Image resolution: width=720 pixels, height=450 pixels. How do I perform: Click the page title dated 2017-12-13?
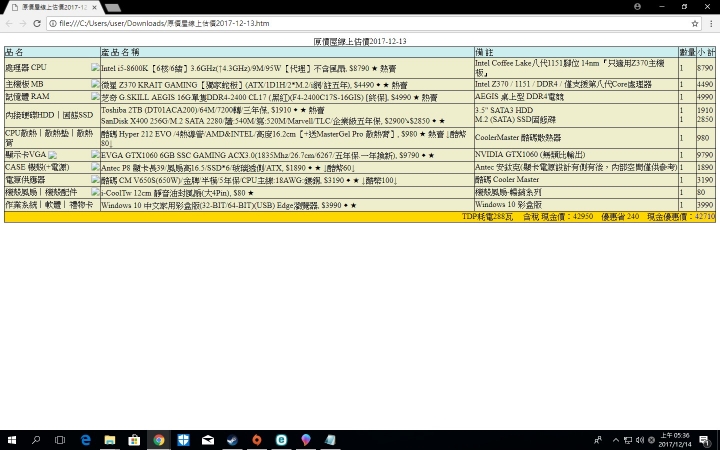click(360, 41)
